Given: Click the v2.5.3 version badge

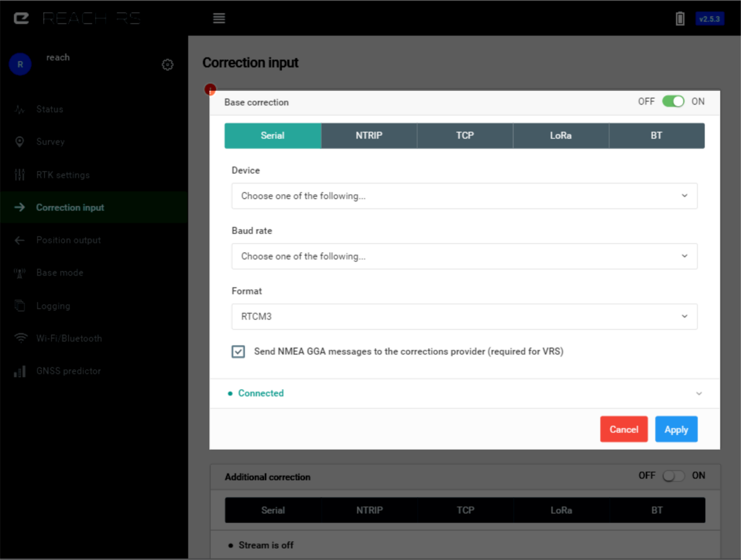Looking at the screenshot, I should pyautogui.click(x=709, y=19).
